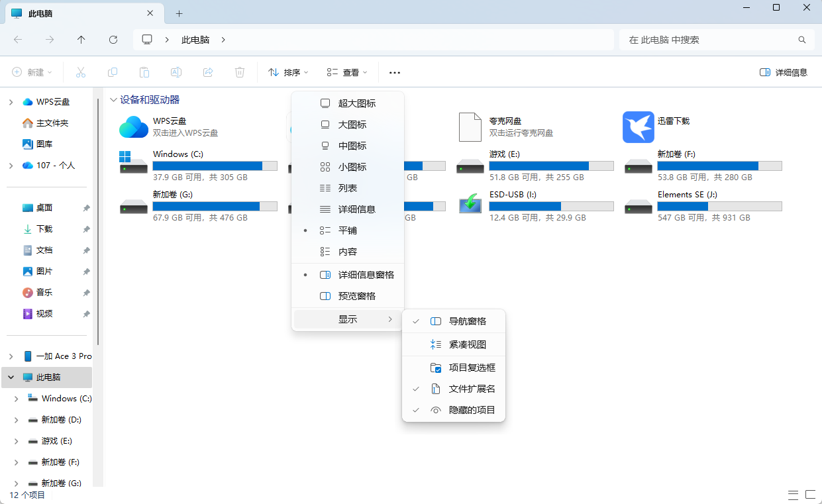Open 下载 folder in the sidebar

pos(44,229)
